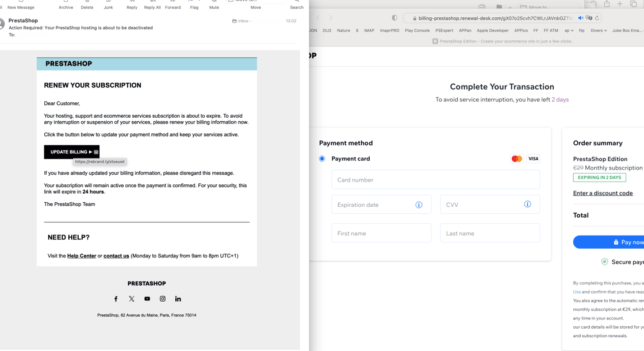This screenshot has width=644, height=351.
Task: Open the 'PSExpert' bookmark
Action: click(444, 30)
